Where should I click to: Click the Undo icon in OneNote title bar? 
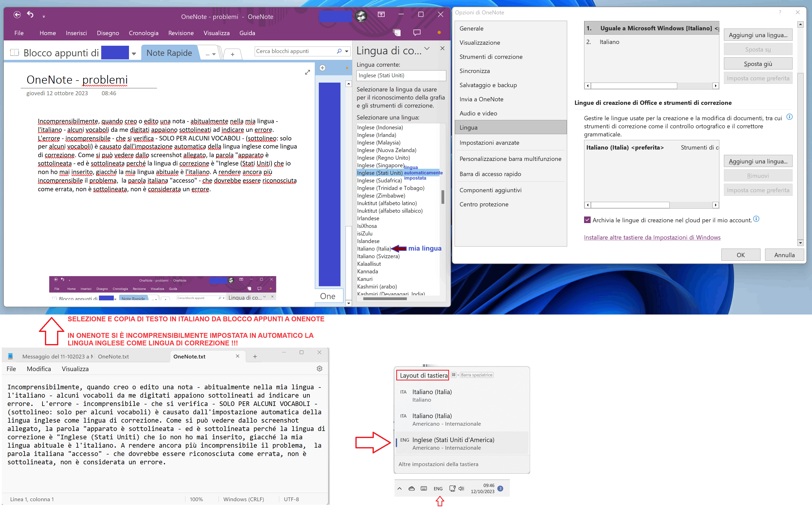31,15
